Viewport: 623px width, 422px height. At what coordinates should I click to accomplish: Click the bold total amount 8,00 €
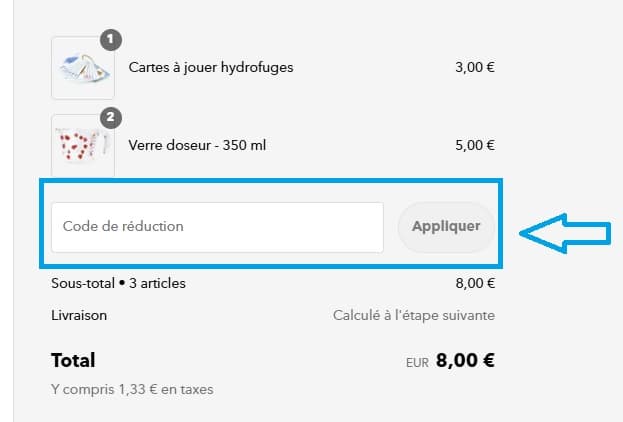(x=465, y=360)
